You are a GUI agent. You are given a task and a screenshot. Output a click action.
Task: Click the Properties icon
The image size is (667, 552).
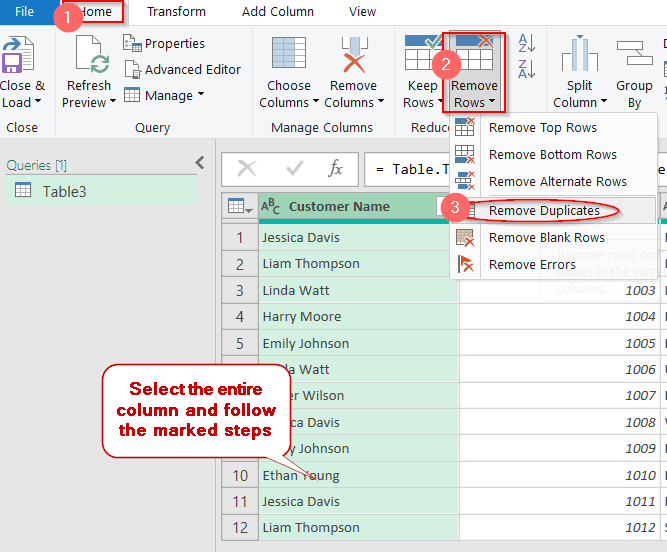132,43
